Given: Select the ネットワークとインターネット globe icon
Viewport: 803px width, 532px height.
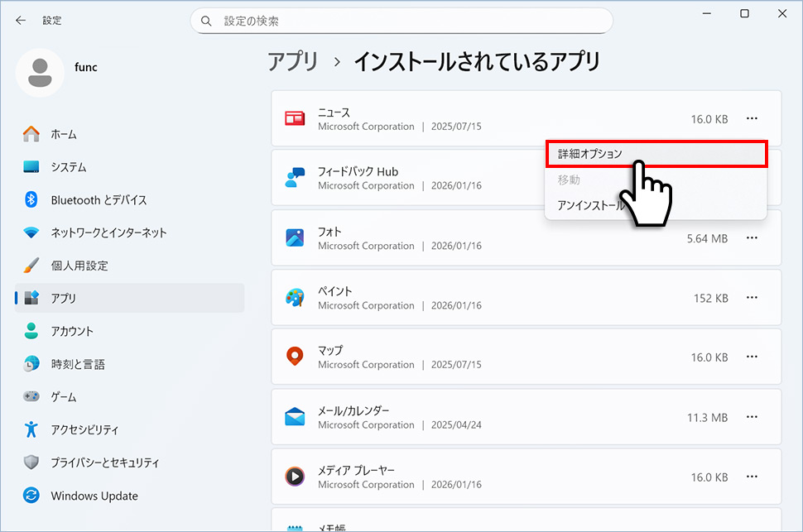Looking at the screenshot, I should tap(31, 232).
